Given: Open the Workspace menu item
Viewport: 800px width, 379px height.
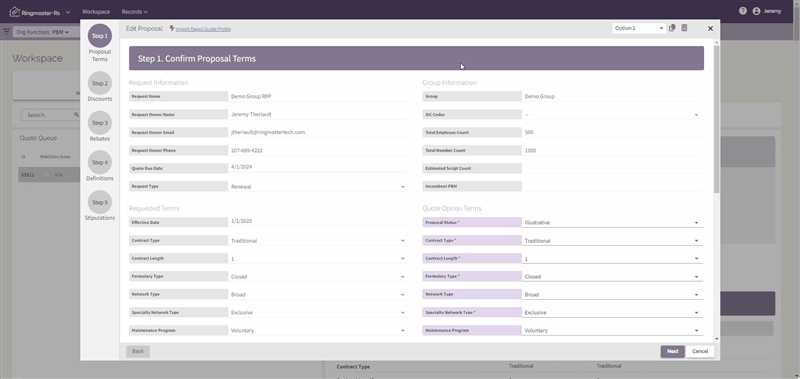Looking at the screenshot, I should tap(96, 11).
